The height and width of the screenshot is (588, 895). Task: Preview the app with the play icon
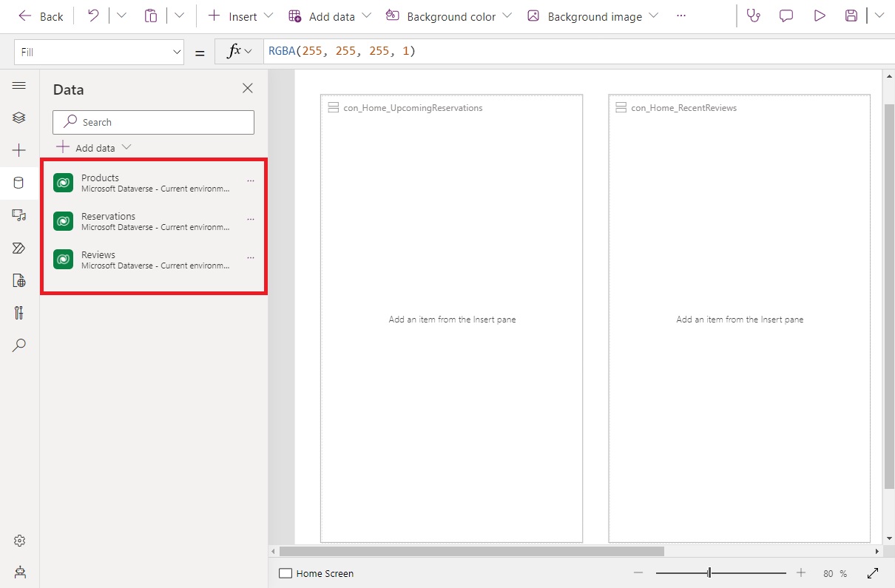click(x=819, y=16)
